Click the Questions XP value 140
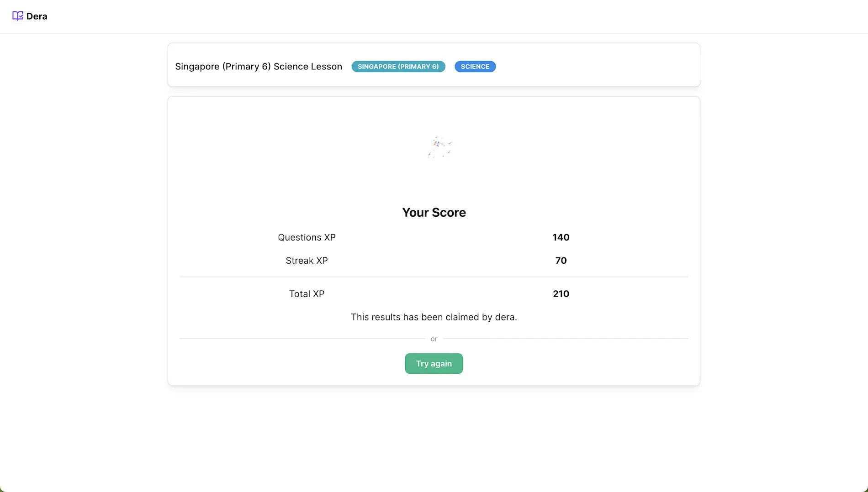 (561, 237)
